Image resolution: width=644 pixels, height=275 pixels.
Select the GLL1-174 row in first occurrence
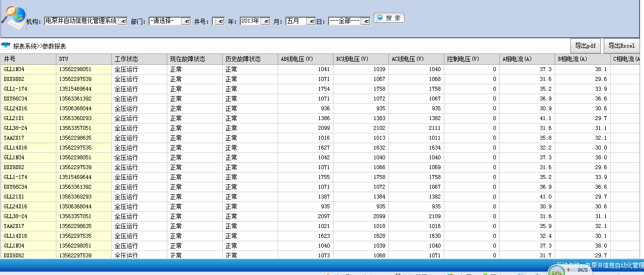point(28,89)
